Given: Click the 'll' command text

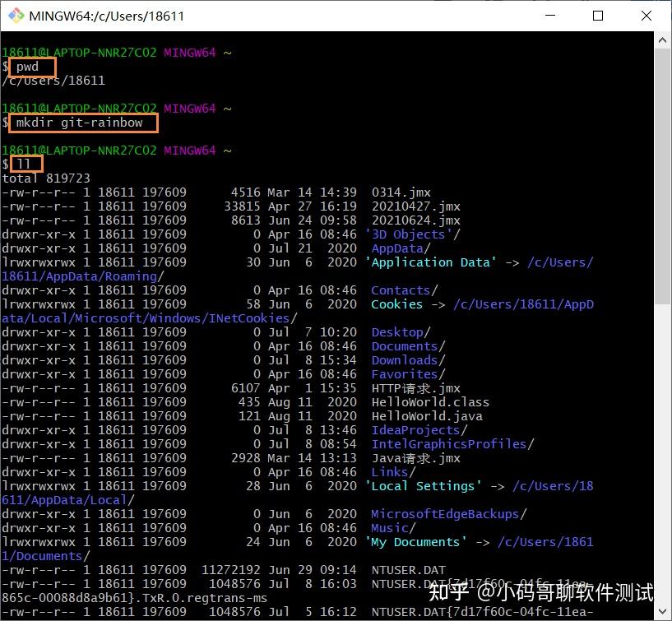Looking at the screenshot, I should (x=24, y=164).
